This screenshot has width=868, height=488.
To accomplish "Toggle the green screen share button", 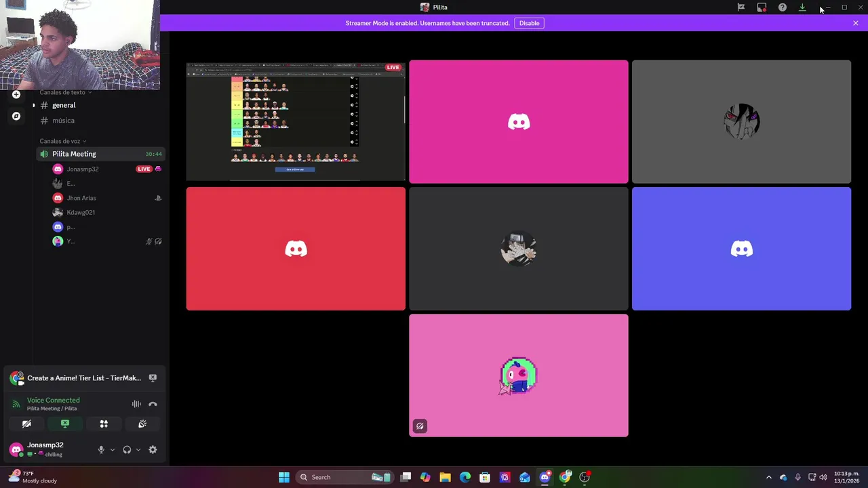I will coord(65,424).
